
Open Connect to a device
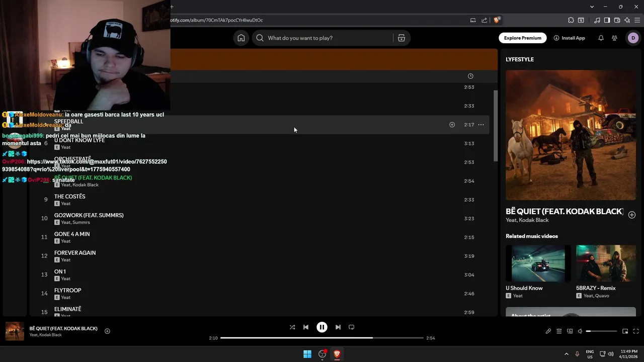coord(570,331)
